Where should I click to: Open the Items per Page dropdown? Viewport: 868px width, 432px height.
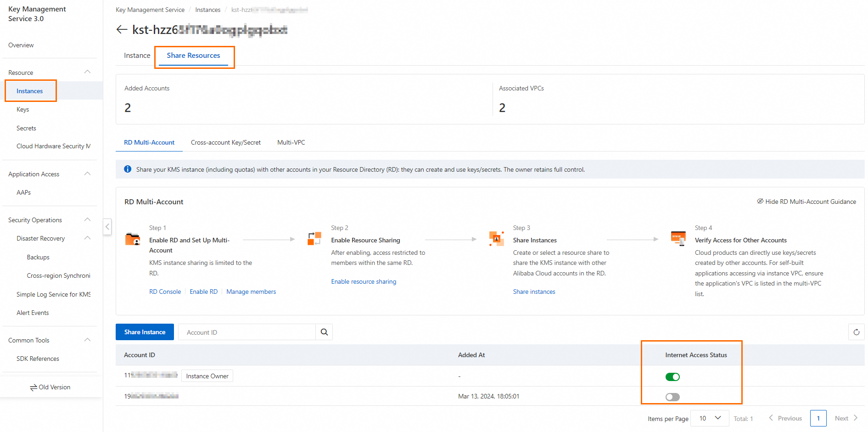(710, 418)
